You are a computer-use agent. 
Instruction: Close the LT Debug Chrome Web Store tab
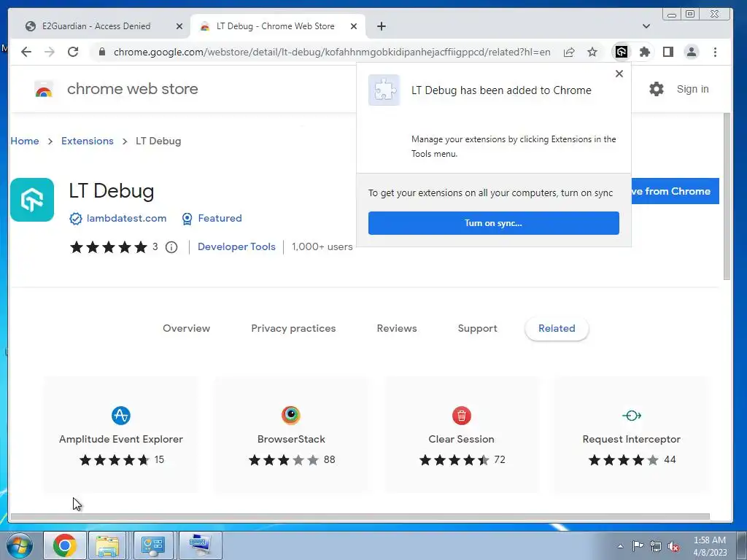354,26
